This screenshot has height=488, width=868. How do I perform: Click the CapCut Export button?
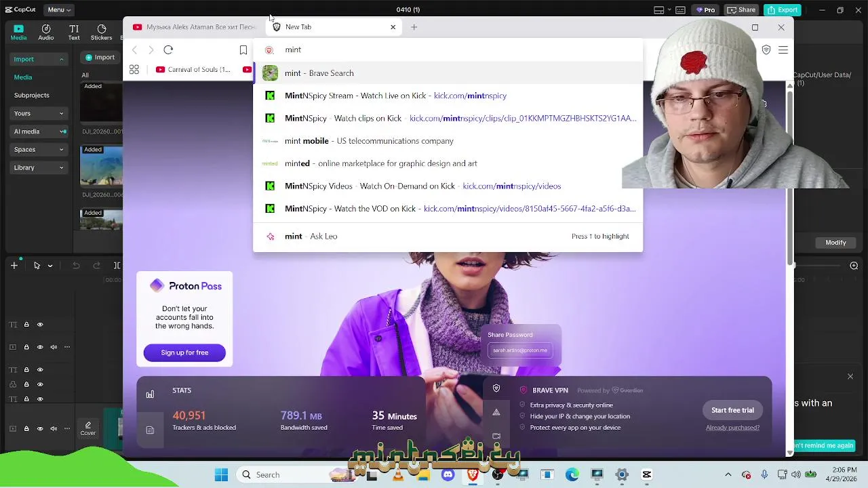(782, 9)
